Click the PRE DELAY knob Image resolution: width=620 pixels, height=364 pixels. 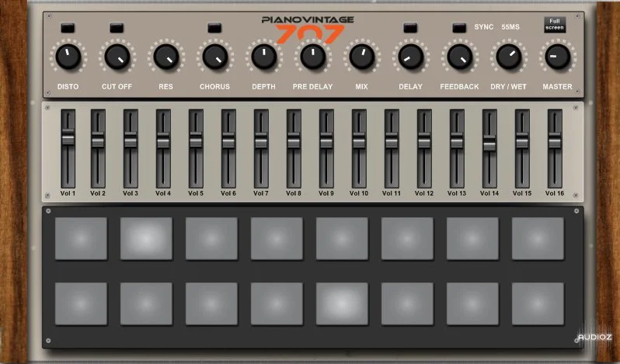point(313,57)
